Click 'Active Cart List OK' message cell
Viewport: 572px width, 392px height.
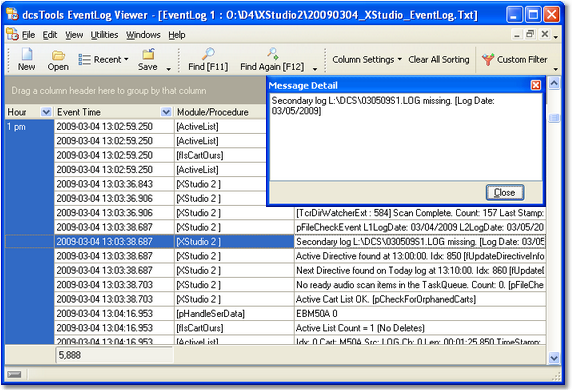click(420, 299)
